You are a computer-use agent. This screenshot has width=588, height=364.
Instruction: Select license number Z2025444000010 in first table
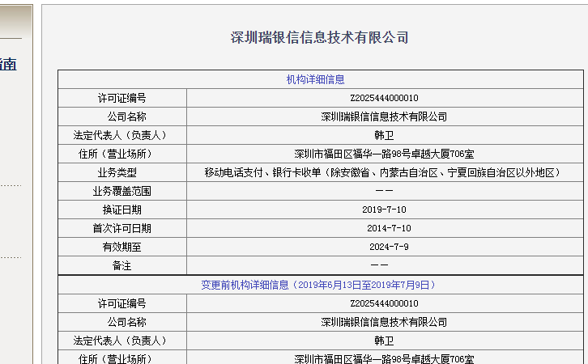[385, 98]
